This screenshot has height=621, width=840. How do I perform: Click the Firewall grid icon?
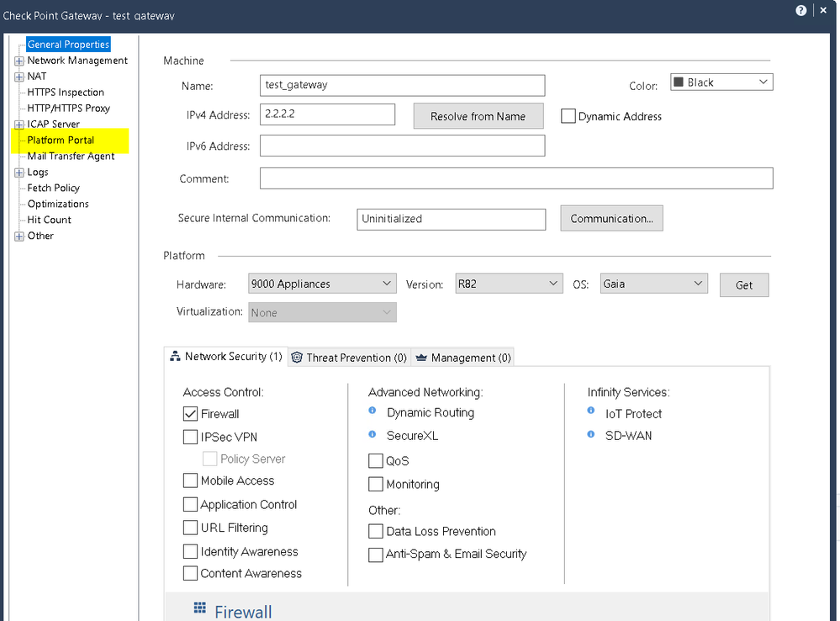pos(200,608)
